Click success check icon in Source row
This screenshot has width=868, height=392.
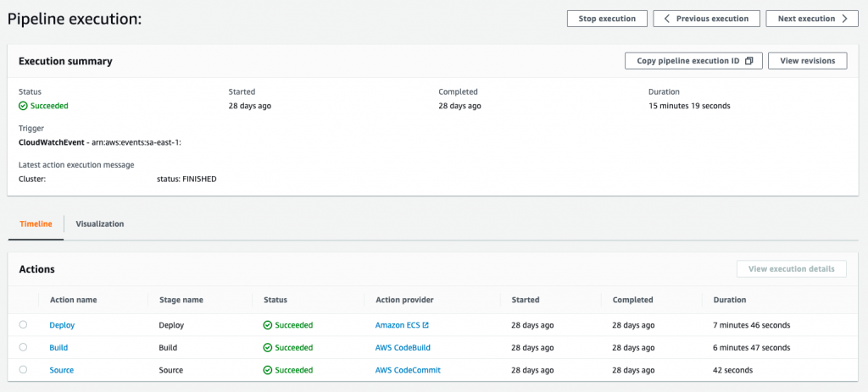point(267,370)
